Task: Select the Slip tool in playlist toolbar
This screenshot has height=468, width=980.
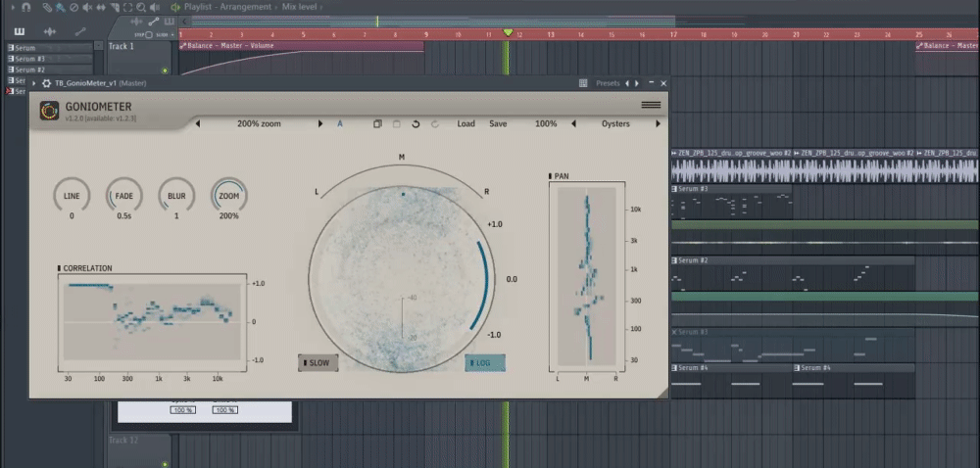Action: click(x=101, y=7)
